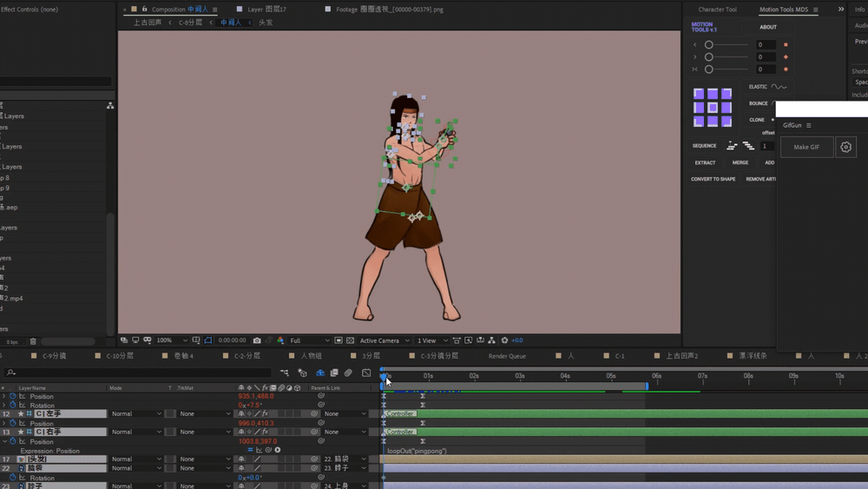Open the Render Queue tab
The height and width of the screenshot is (489, 868).
tap(507, 356)
